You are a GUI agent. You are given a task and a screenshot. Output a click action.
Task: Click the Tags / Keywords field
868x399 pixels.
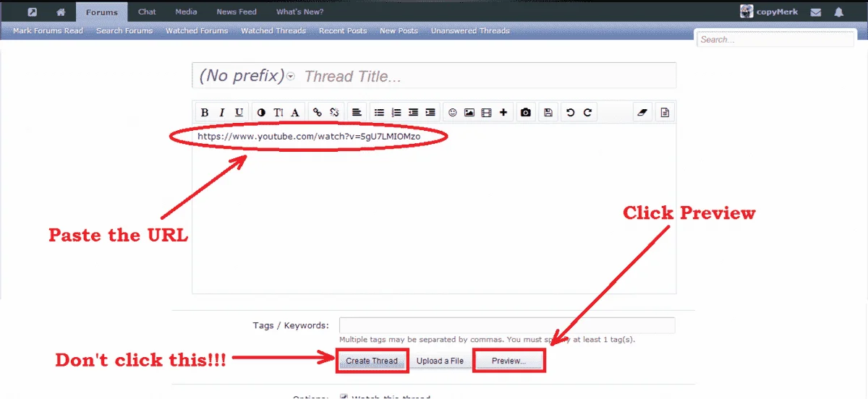(507, 325)
